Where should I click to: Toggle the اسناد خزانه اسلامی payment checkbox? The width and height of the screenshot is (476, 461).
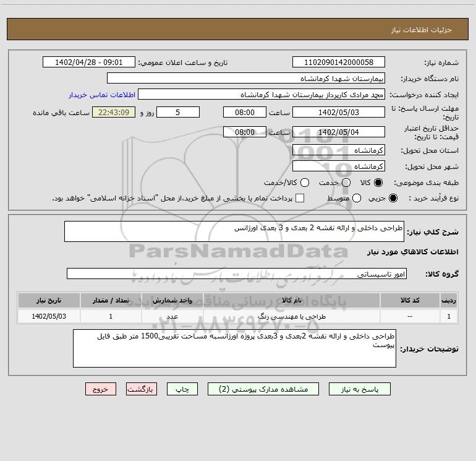300,198
